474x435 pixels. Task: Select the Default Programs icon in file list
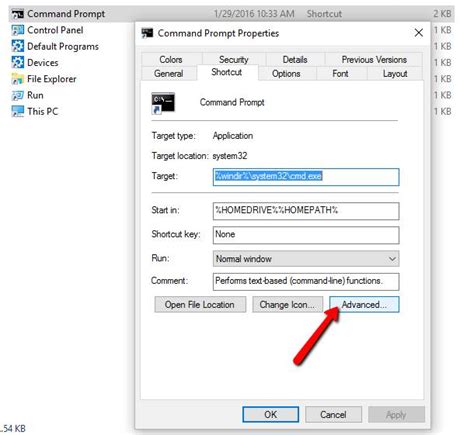click(x=17, y=46)
